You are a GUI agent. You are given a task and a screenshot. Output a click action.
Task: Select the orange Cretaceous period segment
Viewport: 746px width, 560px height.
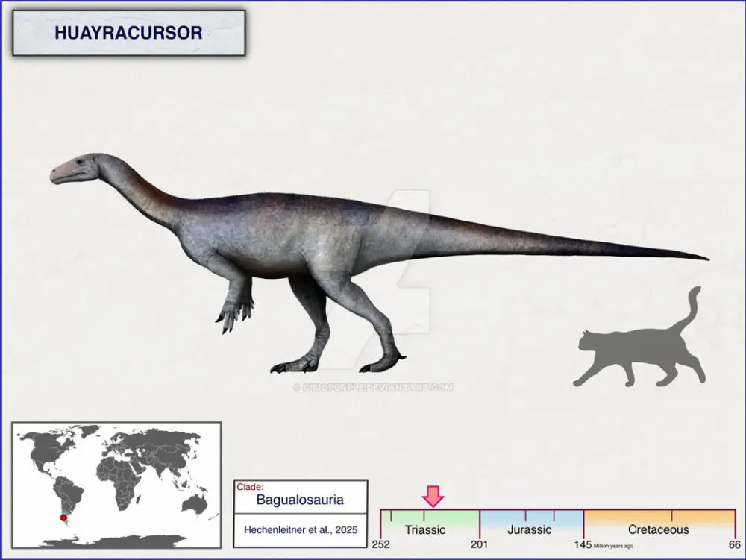(x=659, y=519)
